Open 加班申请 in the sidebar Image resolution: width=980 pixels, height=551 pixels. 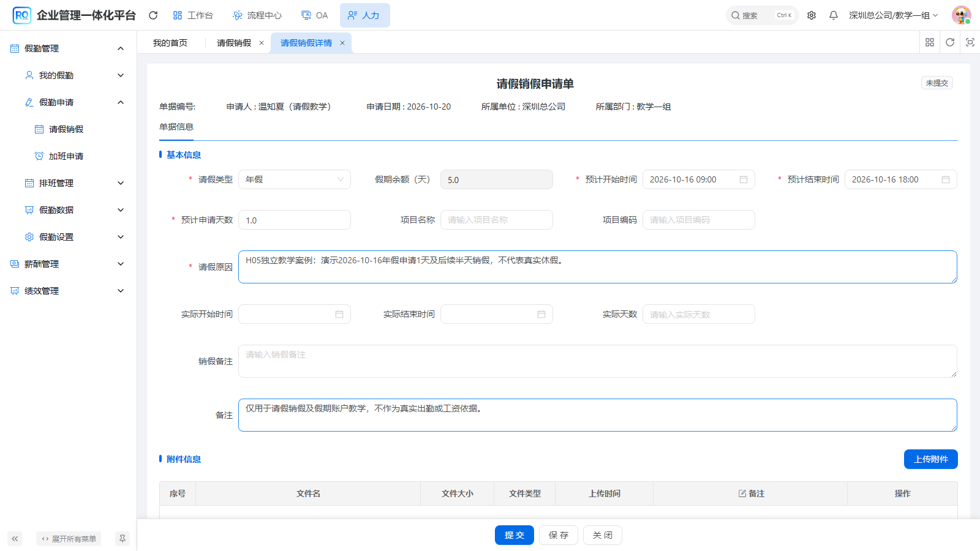point(68,156)
